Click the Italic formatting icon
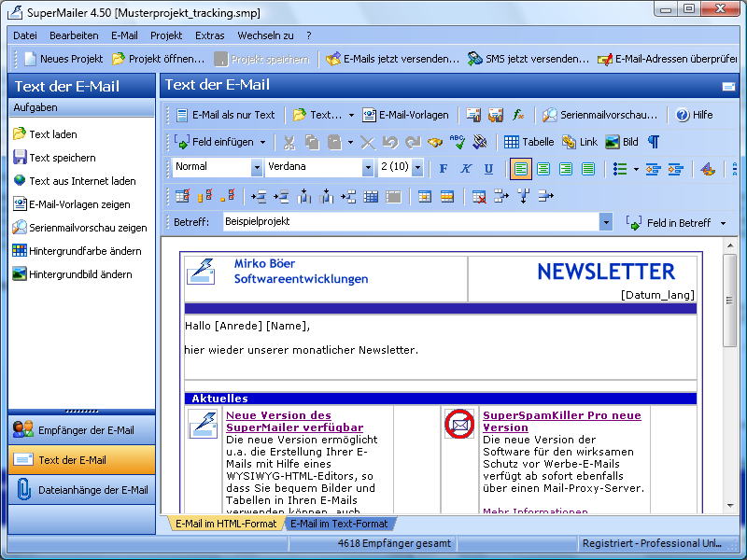Viewport: 747px width, 560px height. [465, 169]
